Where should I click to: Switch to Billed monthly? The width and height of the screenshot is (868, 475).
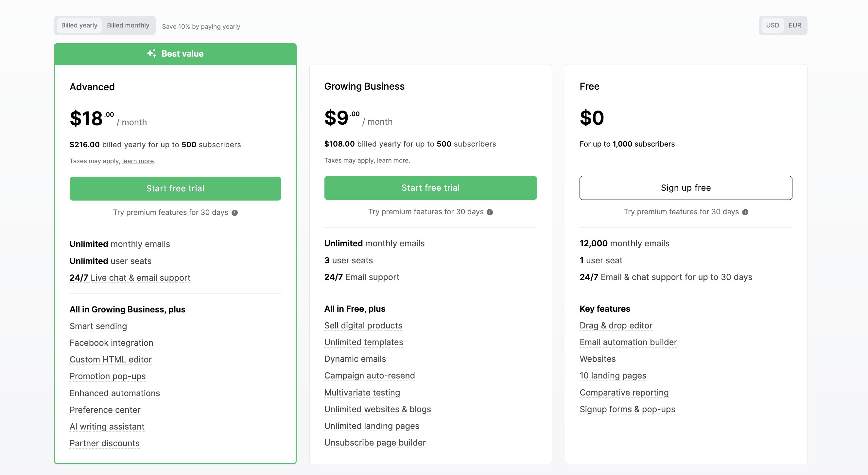(128, 25)
